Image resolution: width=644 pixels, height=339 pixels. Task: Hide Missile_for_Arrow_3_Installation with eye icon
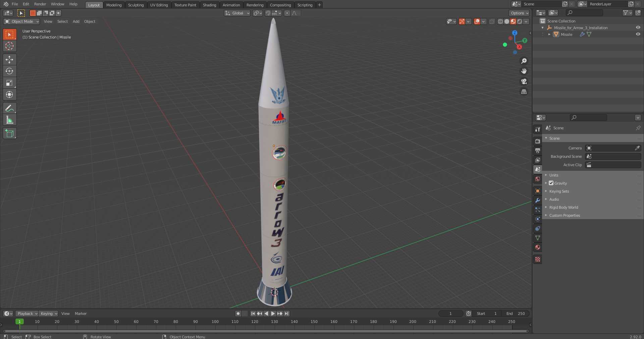point(638,28)
